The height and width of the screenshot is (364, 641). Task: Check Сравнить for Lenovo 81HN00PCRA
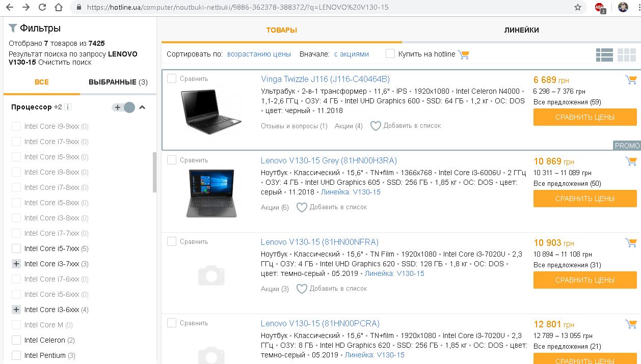172,323
